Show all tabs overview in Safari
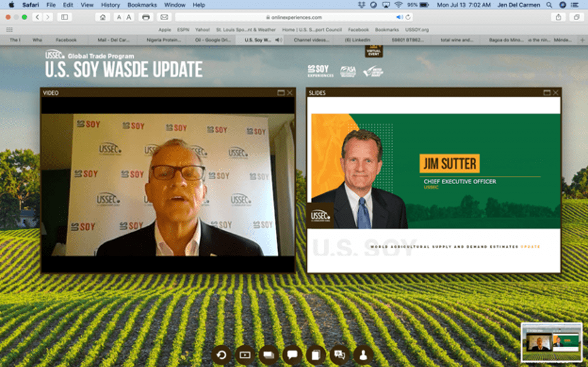 (576, 17)
